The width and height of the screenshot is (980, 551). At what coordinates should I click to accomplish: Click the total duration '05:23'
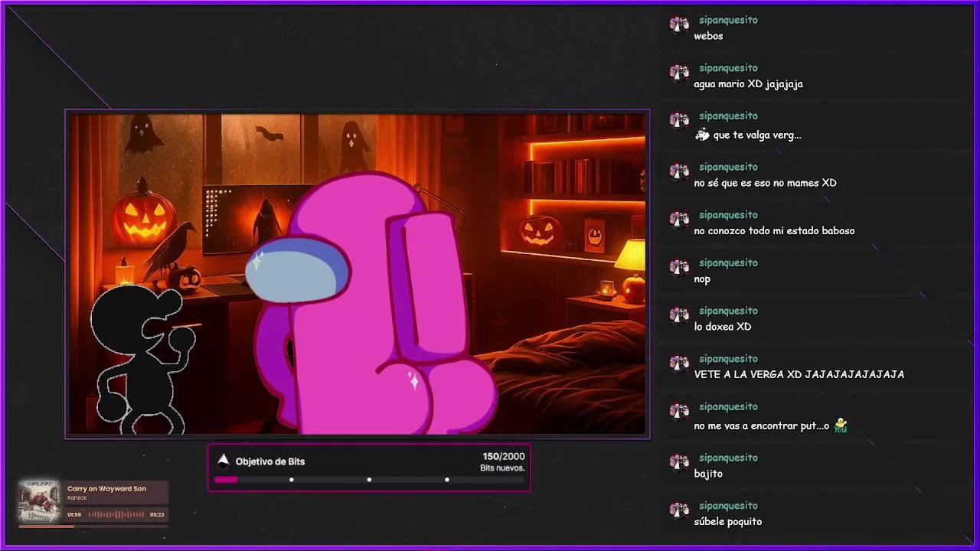coord(157,514)
